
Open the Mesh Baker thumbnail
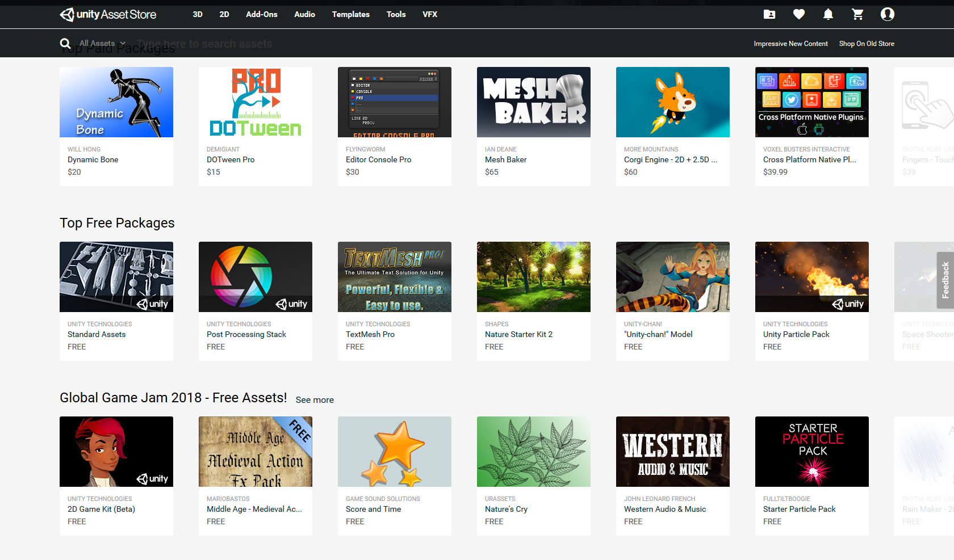(534, 102)
